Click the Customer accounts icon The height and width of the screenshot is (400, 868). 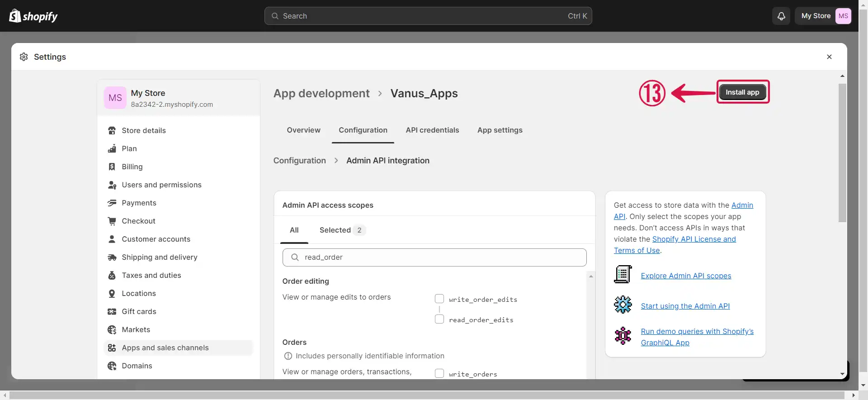[112, 239]
